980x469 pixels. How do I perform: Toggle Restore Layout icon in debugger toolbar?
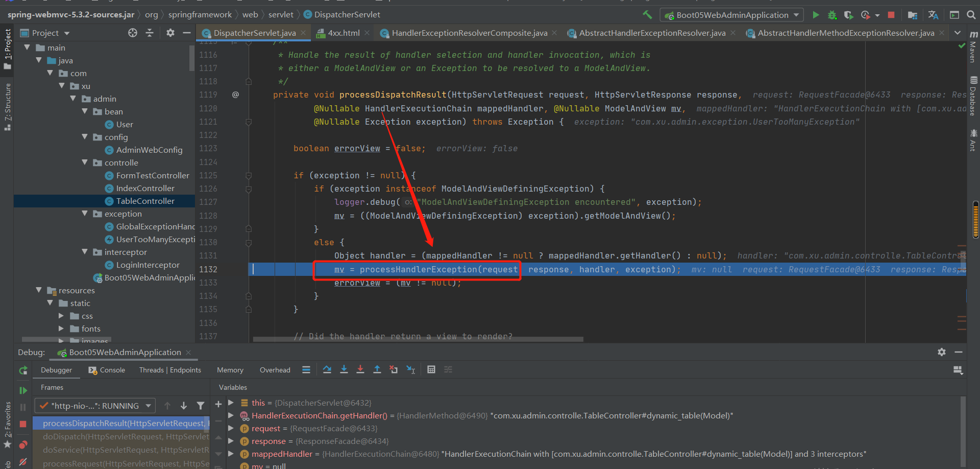(x=958, y=370)
